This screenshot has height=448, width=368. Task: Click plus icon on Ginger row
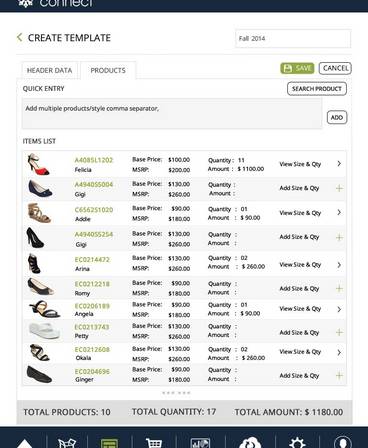pyautogui.click(x=339, y=376)
